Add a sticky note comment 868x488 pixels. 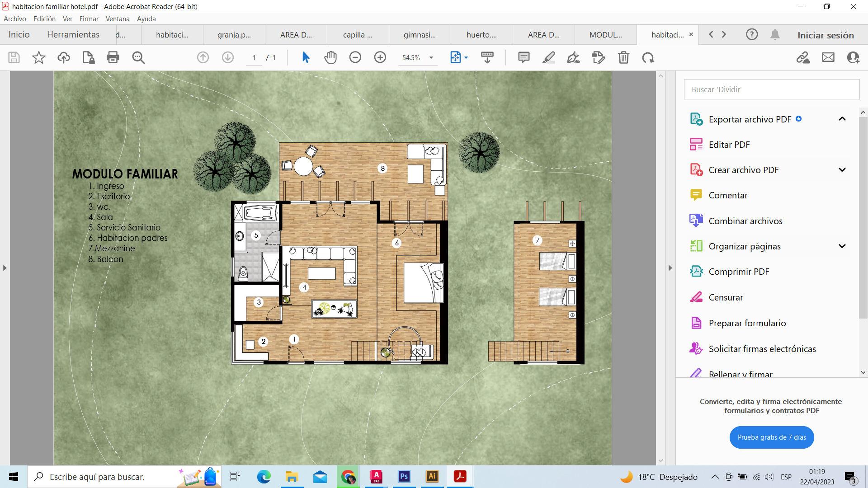524,57
